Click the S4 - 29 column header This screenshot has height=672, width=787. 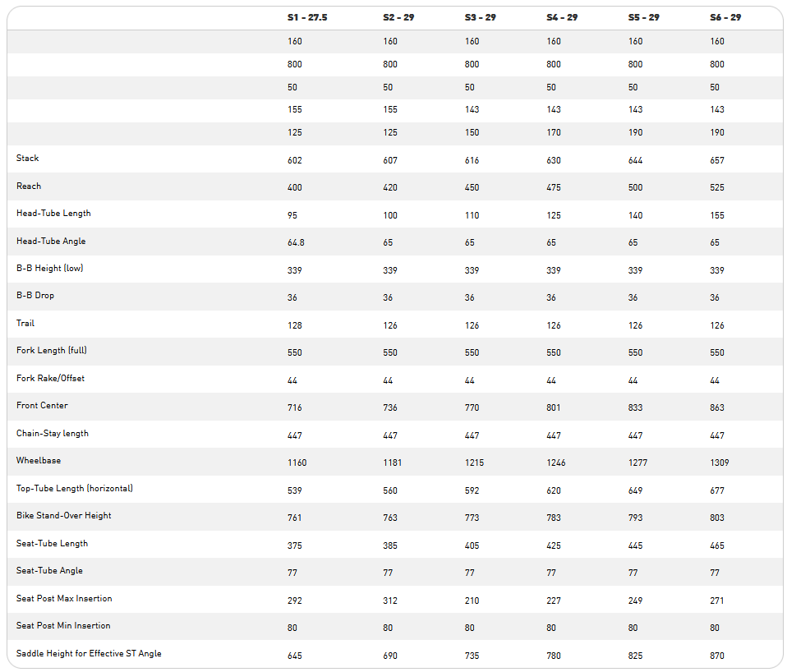coord(562,17)
